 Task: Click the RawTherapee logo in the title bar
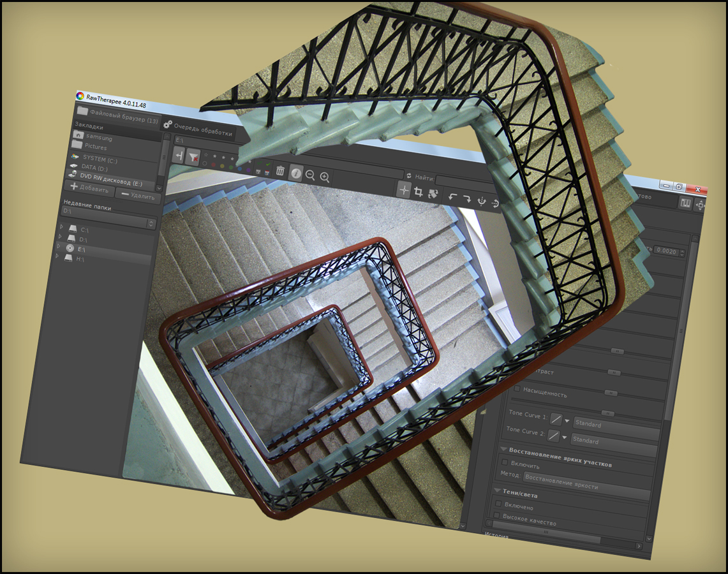point(80,96)
